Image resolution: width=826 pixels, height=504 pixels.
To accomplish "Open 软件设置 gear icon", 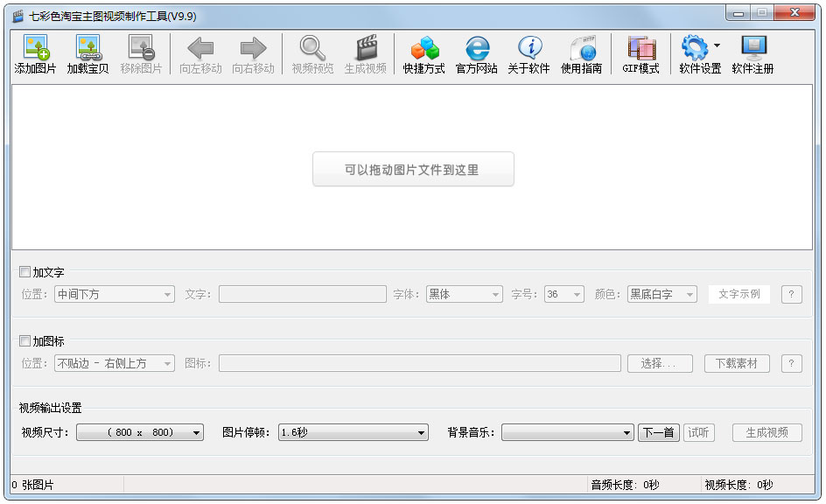I will point(696,47).
